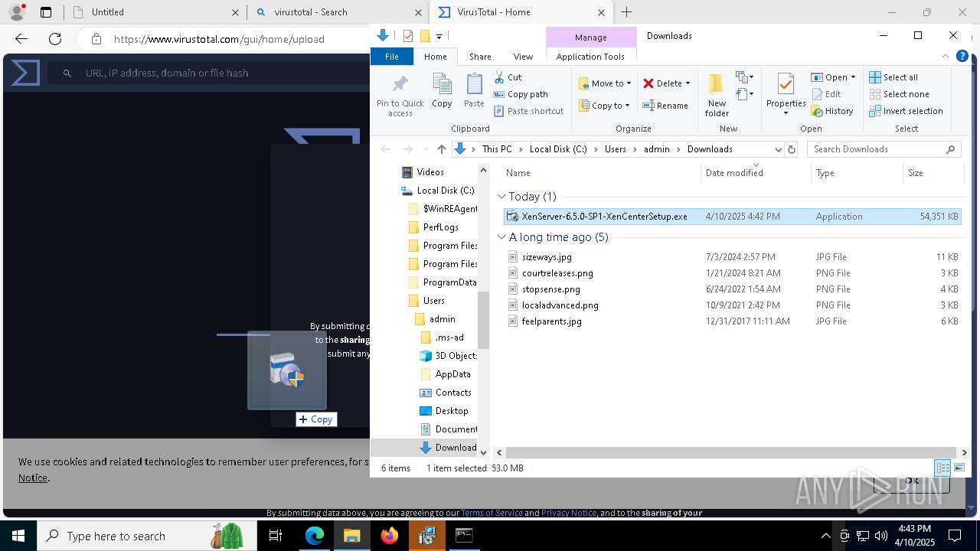This screenshot has width=980, height=551.
Task: Open a new browser tab
Action: (627, 12)
